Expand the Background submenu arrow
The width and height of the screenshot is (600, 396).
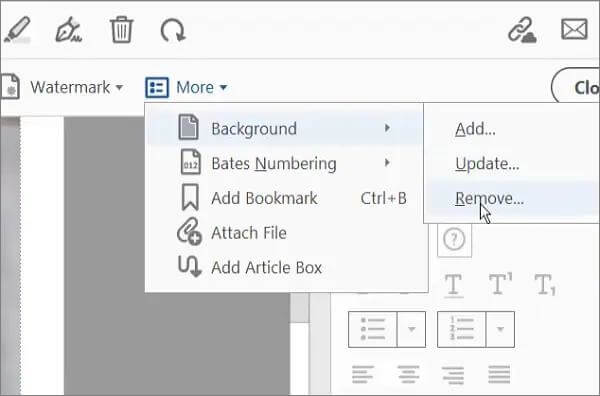(387, 128)
